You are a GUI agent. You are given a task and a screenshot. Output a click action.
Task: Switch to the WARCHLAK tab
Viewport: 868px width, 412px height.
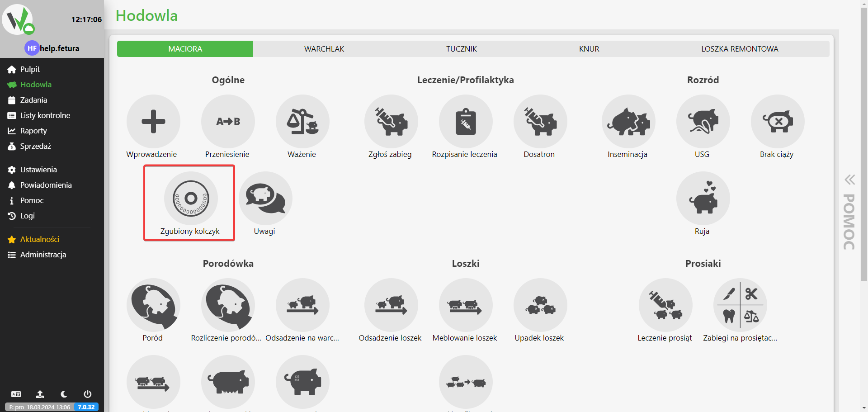point(324,49)
